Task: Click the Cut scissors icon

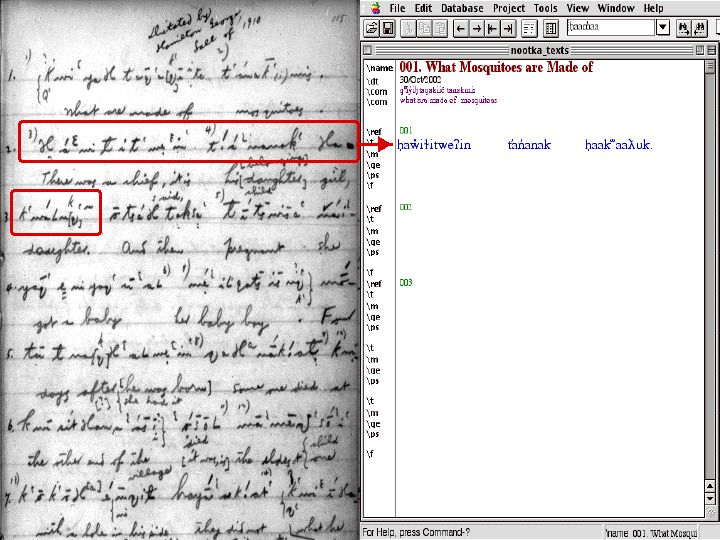Action: click(x=408, y=28)
